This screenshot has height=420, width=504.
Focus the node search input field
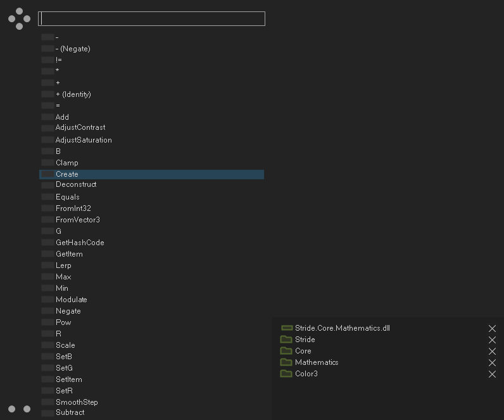151,18
